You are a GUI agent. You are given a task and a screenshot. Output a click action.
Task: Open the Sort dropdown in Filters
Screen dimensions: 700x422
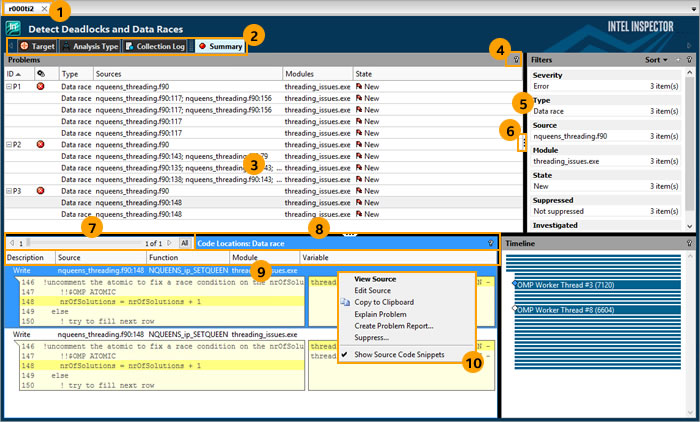point(657,60)
